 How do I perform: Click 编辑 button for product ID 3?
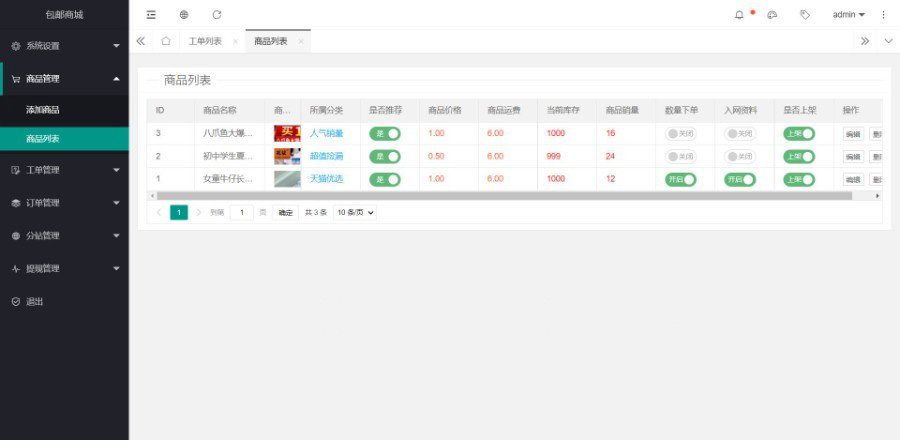click(x=852, y=133)
